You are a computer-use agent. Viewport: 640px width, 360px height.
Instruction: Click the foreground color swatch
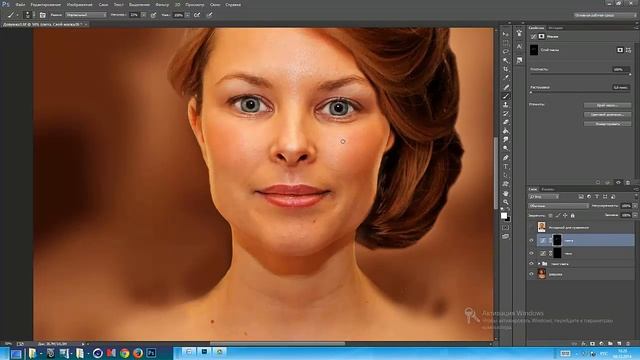coord(504,216)
